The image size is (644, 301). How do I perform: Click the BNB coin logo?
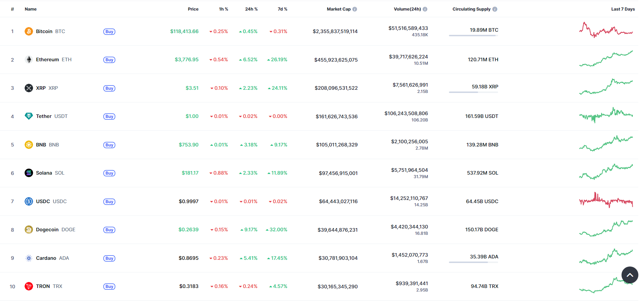click(29, 145)
